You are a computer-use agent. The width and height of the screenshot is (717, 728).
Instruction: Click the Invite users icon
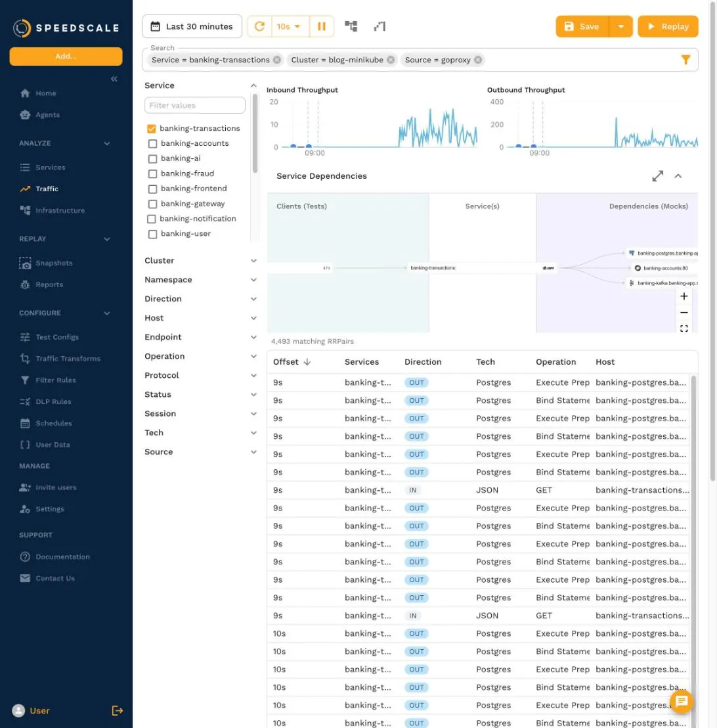coord(25,488)
